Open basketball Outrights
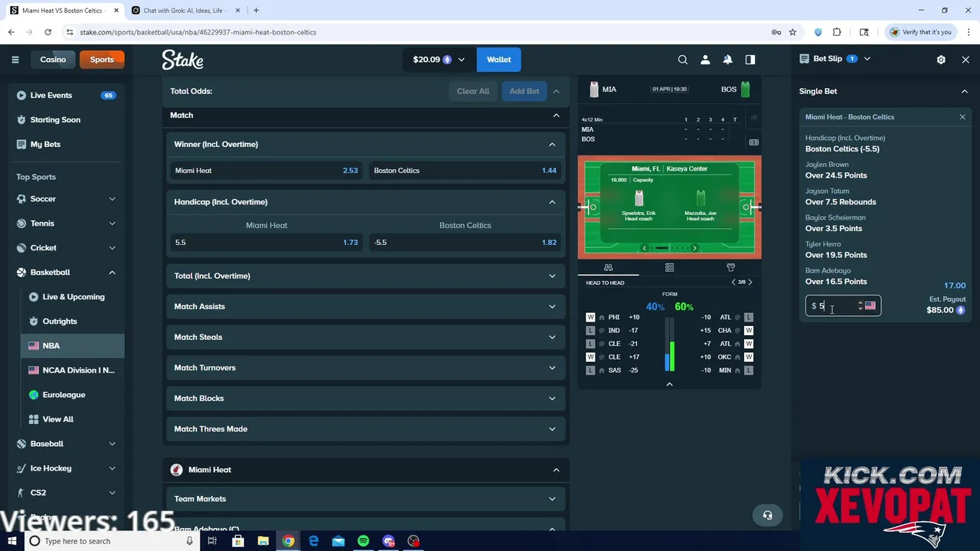980x551 pixels. 73,321
